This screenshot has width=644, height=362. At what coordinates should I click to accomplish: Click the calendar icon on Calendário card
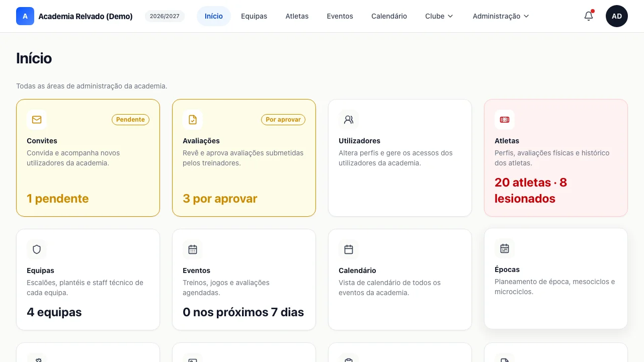(x=349, y=249)
